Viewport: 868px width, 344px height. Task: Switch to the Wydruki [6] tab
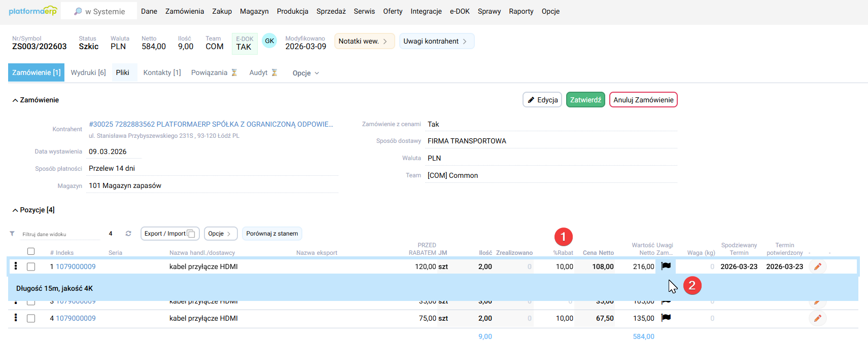point(88,72)
